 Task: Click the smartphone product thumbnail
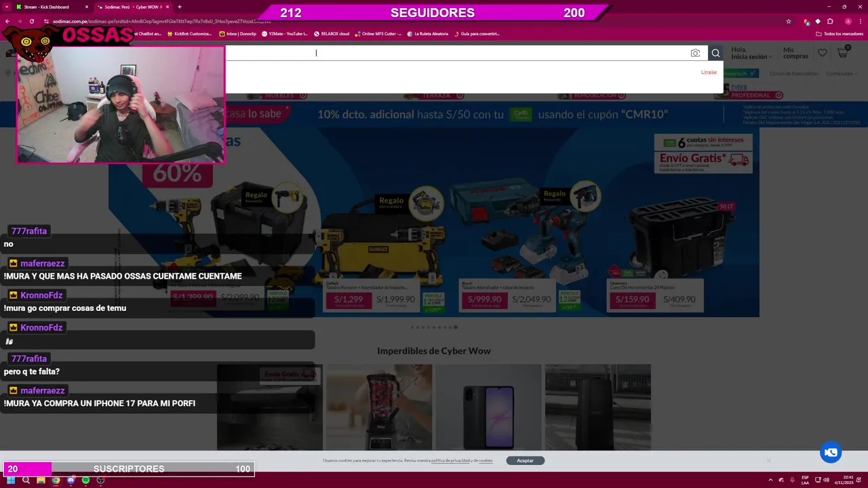[489, 407]
